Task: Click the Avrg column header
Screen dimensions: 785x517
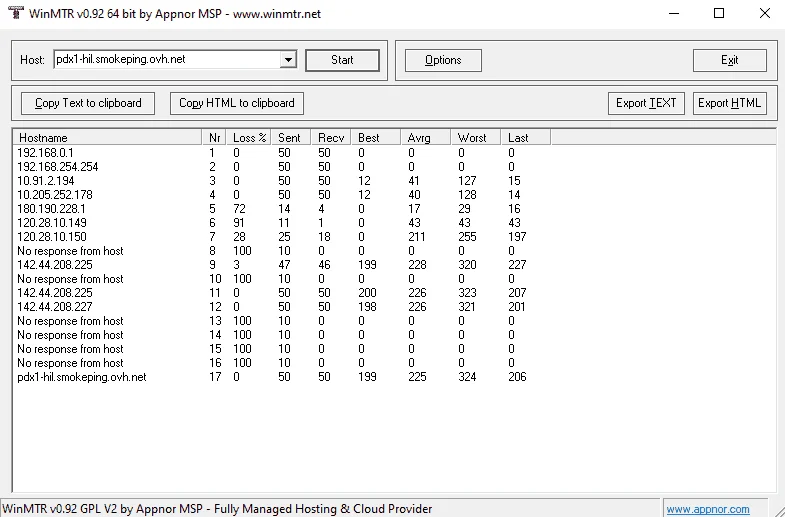Action: pyautogui.click(x=426, y=138)
